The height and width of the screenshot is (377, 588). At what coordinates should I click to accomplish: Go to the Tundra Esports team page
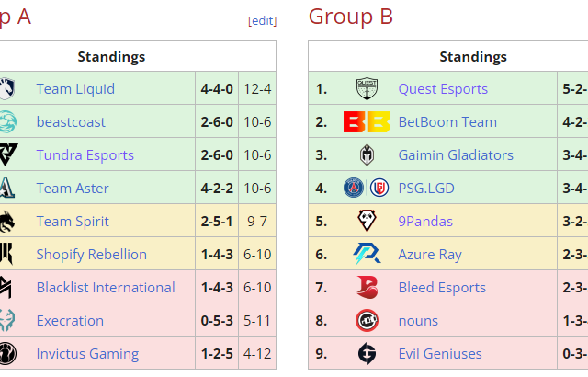coord(85,155)
